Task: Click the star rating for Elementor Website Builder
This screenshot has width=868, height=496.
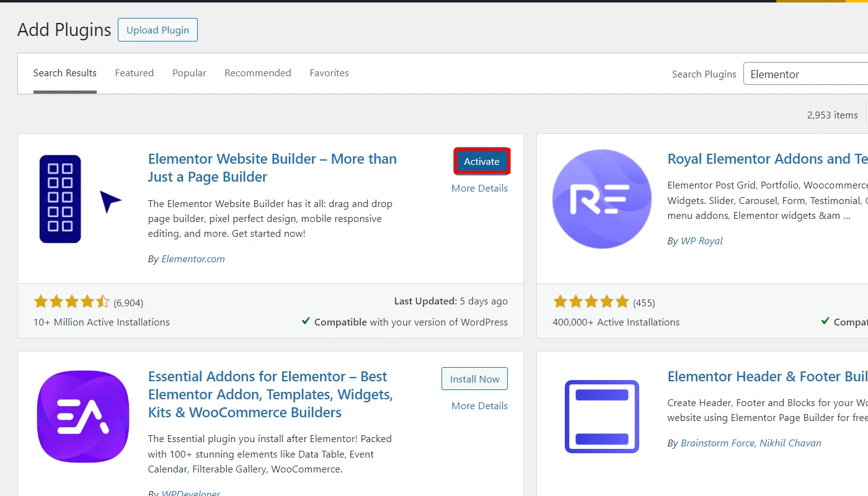Action: pyautogui.click(x=71, y=302)
